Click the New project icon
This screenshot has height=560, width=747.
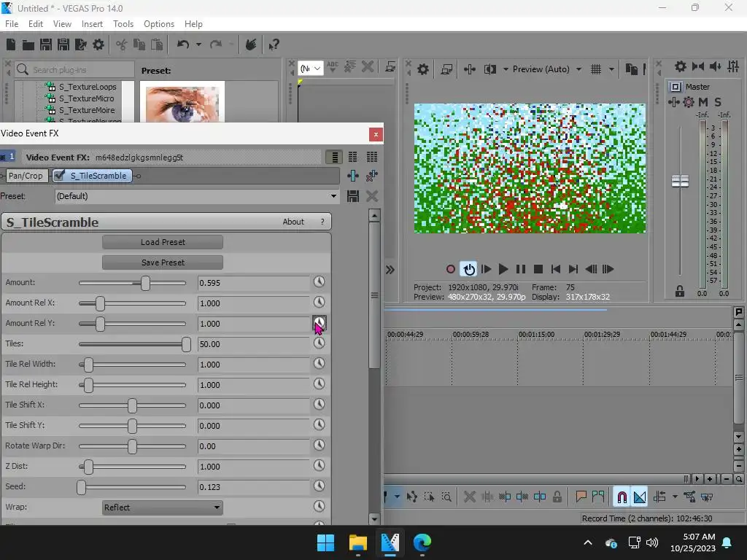point(11,44)
